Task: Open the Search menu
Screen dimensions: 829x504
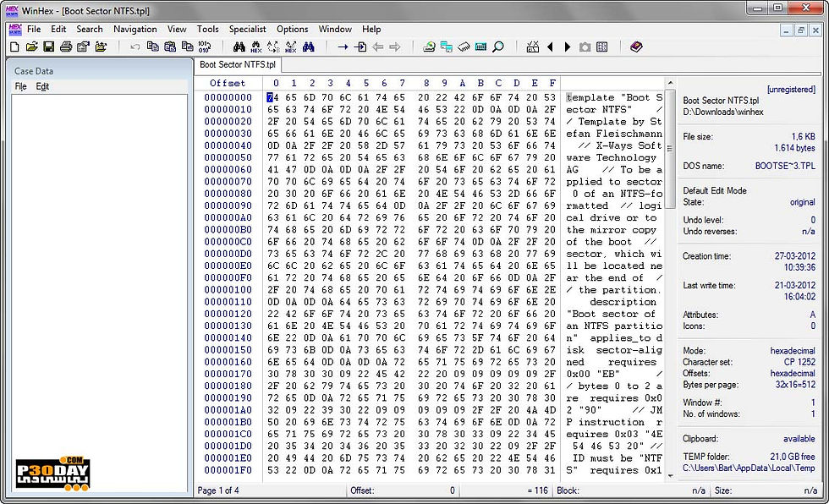Action: point(90,29)
